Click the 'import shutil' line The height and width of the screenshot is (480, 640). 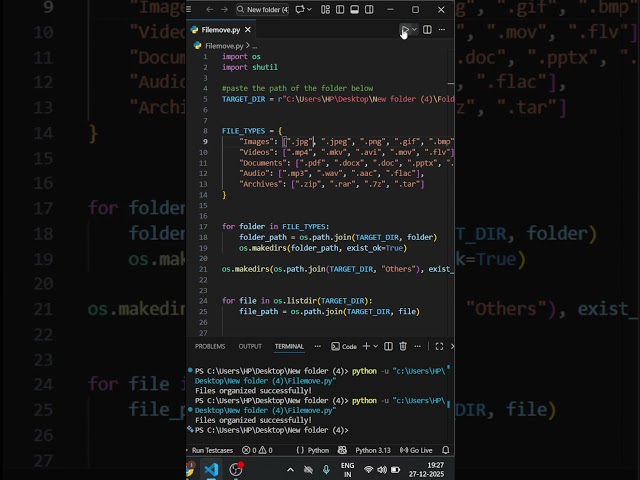pyautogui.click(x=250, y=67)
